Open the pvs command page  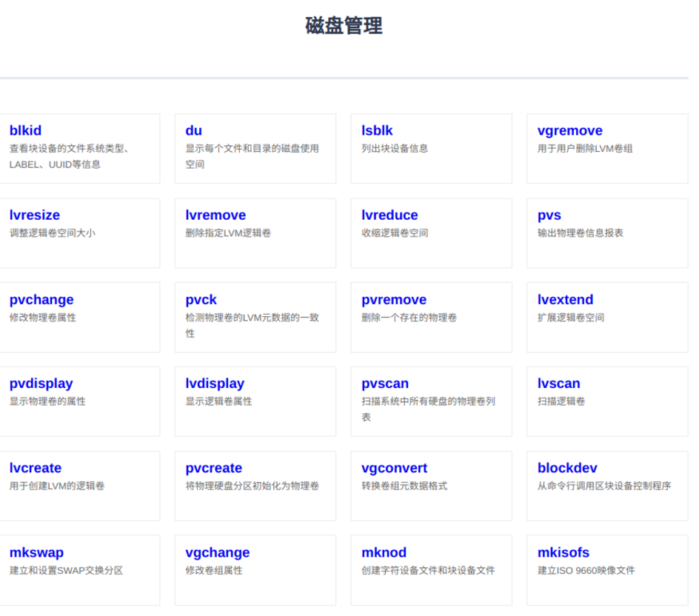click(x=549, y=215)
